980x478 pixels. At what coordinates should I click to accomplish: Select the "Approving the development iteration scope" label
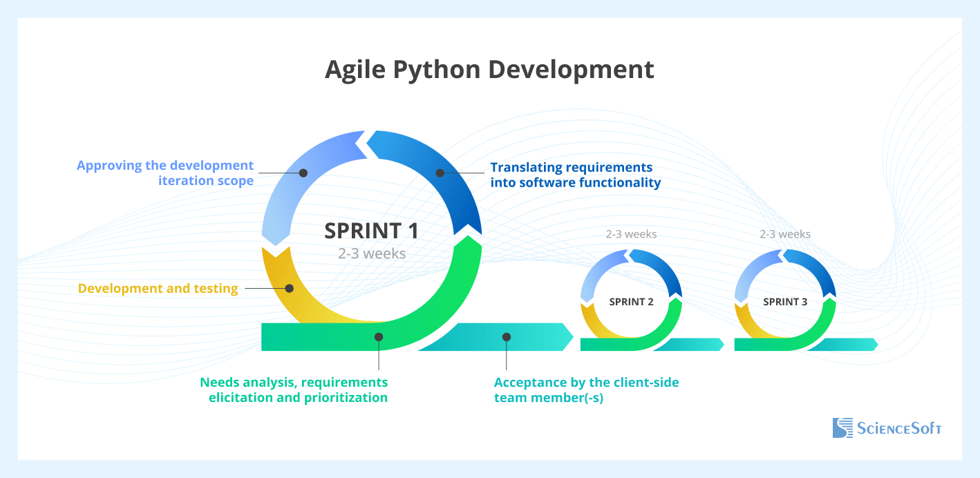[165, 173]
